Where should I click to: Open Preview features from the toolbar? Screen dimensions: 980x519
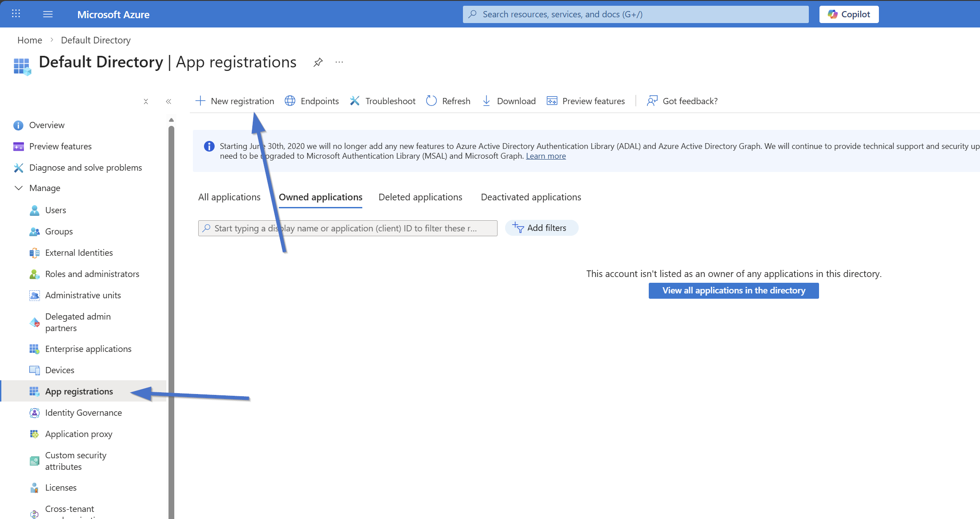586,101
